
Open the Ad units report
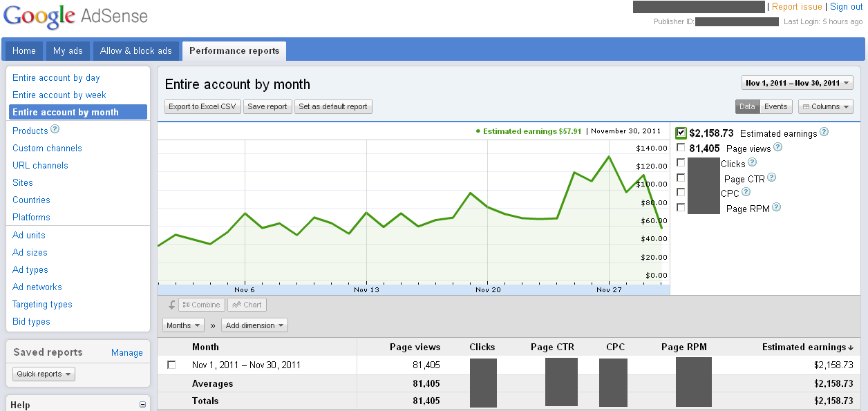pyautogui.click(x=29, y=236)
